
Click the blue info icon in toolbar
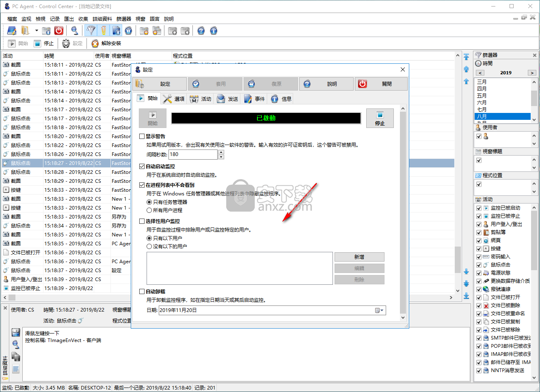coord(214,30)
